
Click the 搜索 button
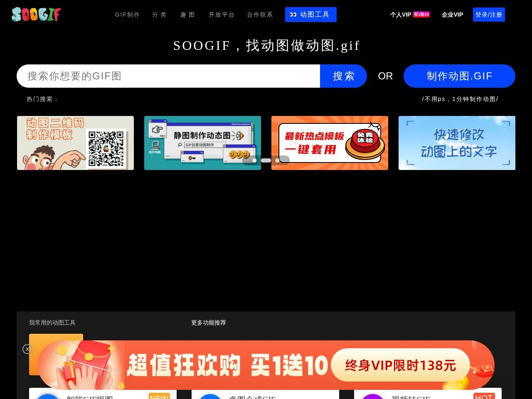[x=343, y=76]
